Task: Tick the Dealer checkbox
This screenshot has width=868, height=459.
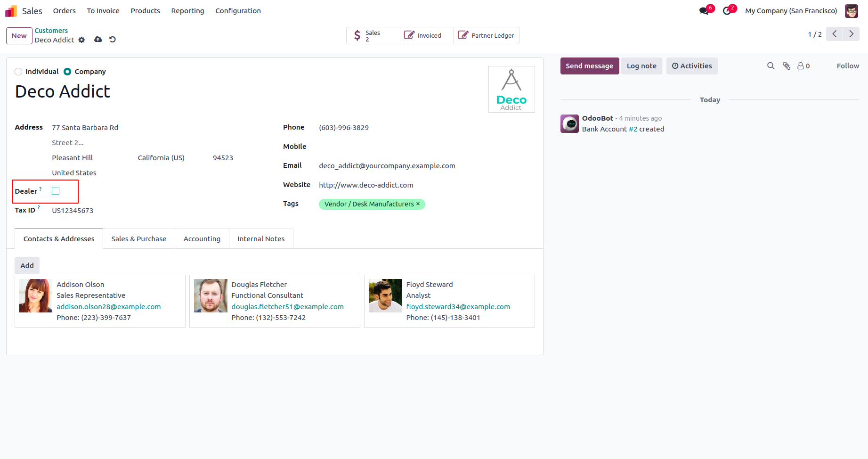Action: point(56,191)
